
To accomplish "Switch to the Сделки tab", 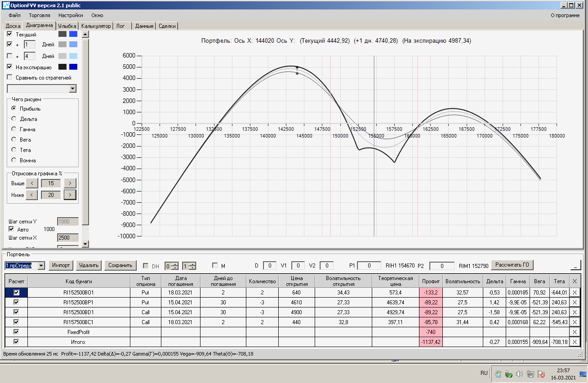I will coord(167,26).
